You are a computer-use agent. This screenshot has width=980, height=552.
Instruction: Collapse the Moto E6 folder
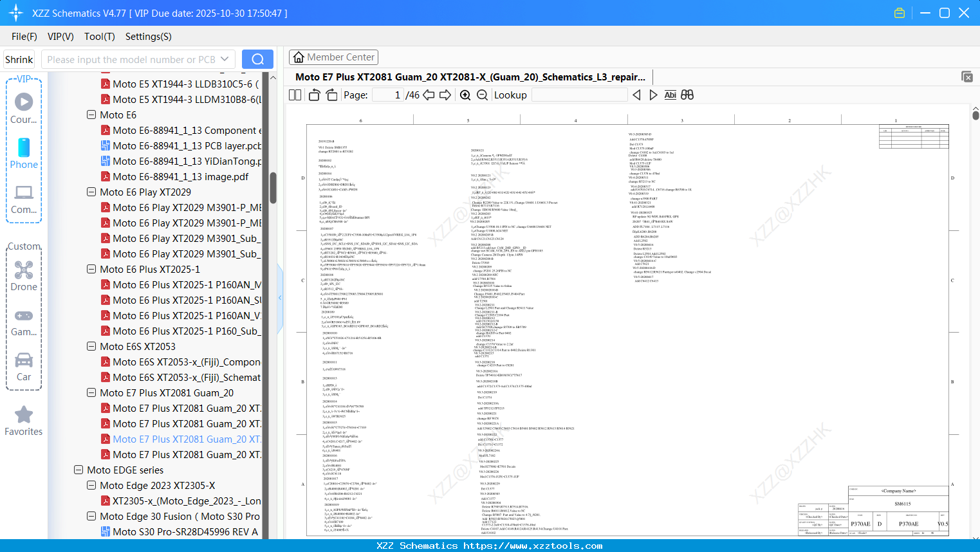[91, 115]
